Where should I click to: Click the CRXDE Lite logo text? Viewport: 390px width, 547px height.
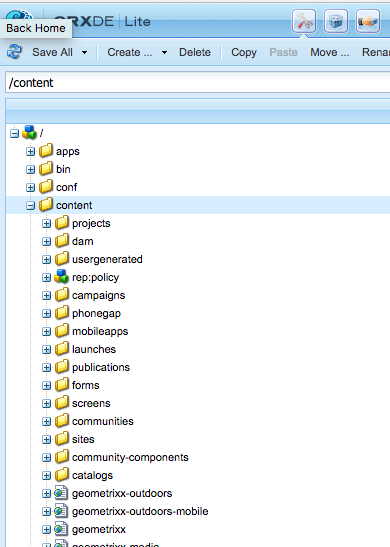[103, 21]
